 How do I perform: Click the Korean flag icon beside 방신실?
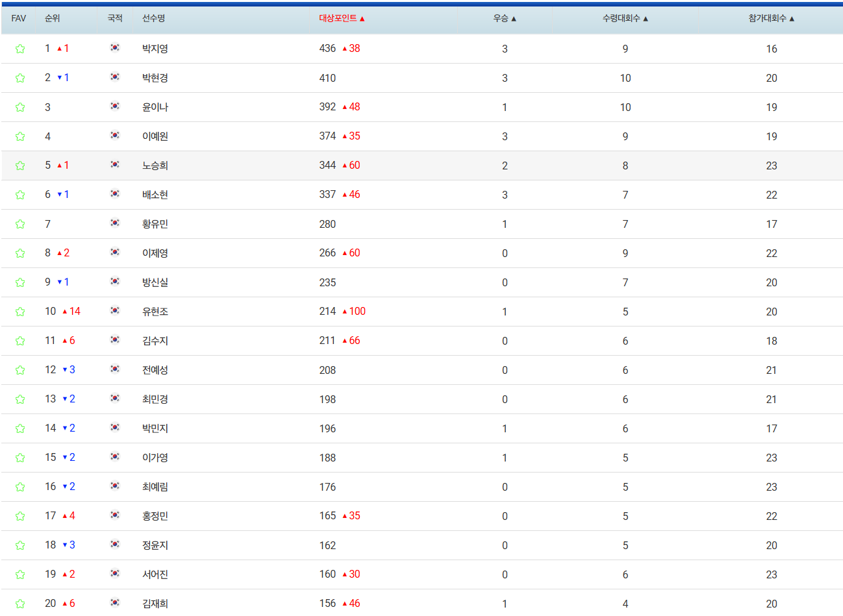tap(115, 282)
